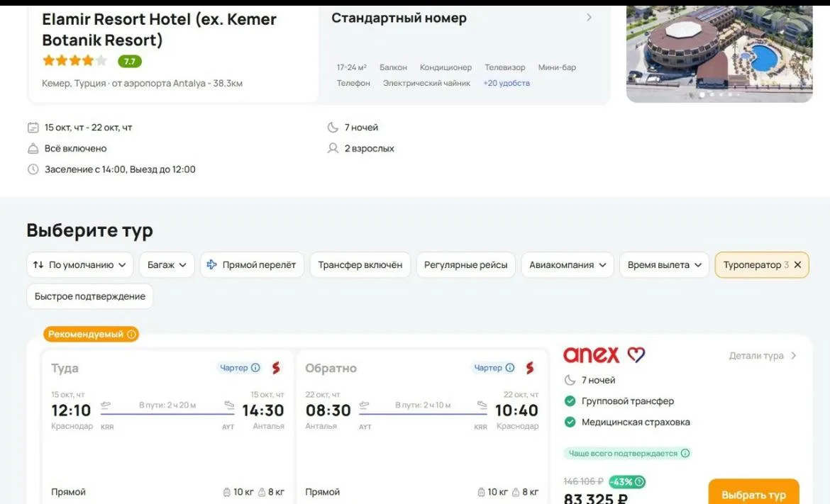Image resolution: width=830 pixels, height=504 pixels.
Task: Click the 83 325 ₽ price
Action: (595, 498)
